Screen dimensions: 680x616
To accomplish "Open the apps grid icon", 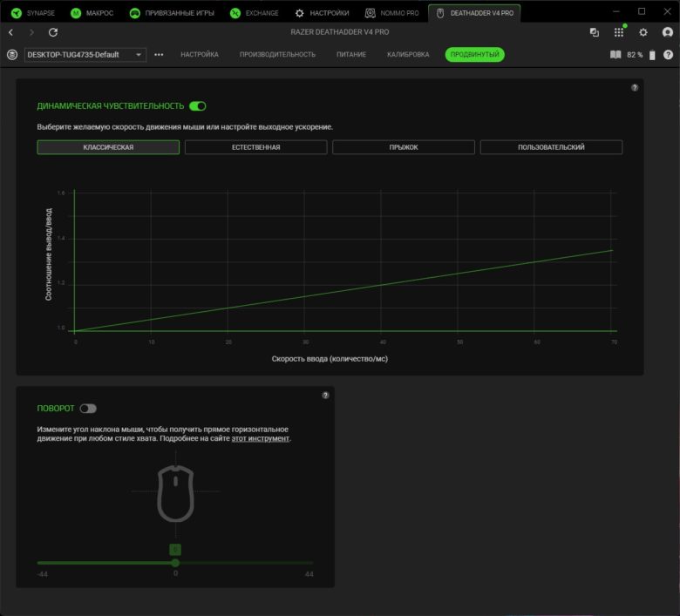I will pos(619,32).
